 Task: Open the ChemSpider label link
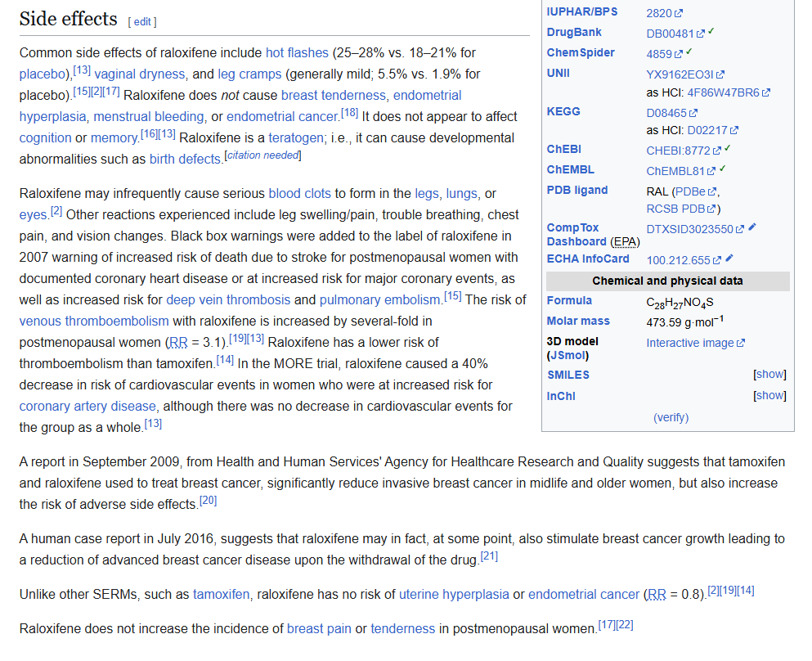coord(581,53)
